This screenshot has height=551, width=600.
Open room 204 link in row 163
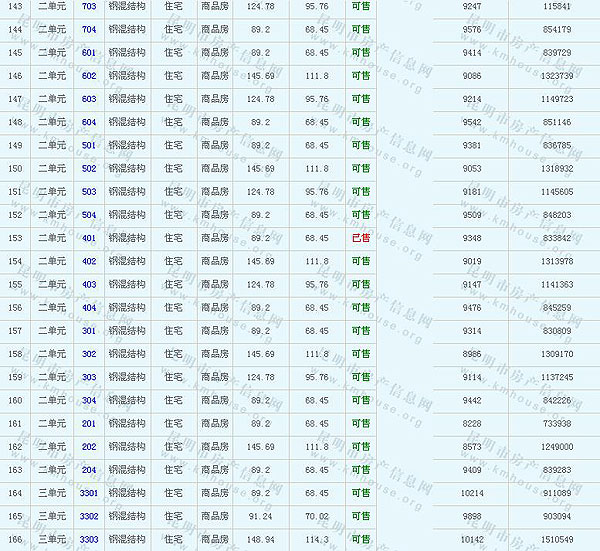click(89, 470)
